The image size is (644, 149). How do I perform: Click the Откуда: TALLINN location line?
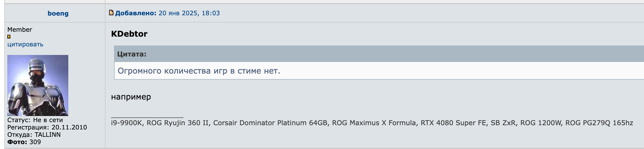pos(34,135)
